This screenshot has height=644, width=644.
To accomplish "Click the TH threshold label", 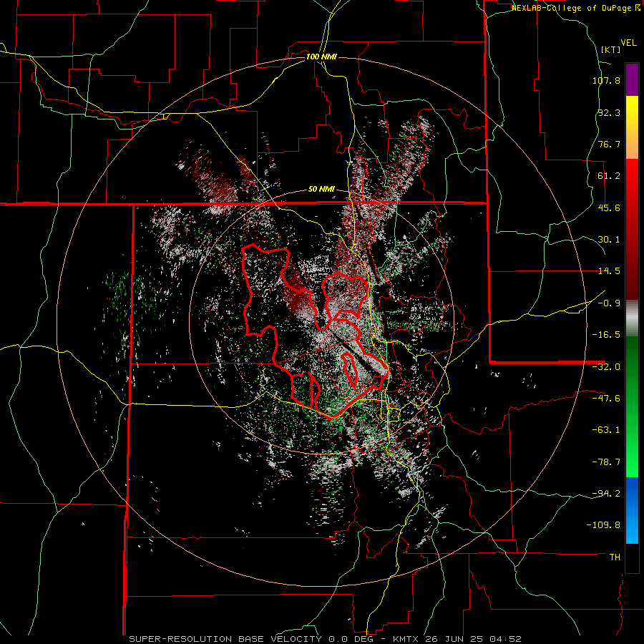I will (615, 557).
